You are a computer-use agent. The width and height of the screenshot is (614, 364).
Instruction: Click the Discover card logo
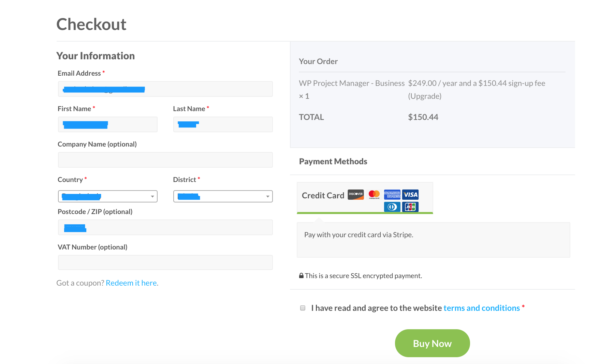pos(355,195)
